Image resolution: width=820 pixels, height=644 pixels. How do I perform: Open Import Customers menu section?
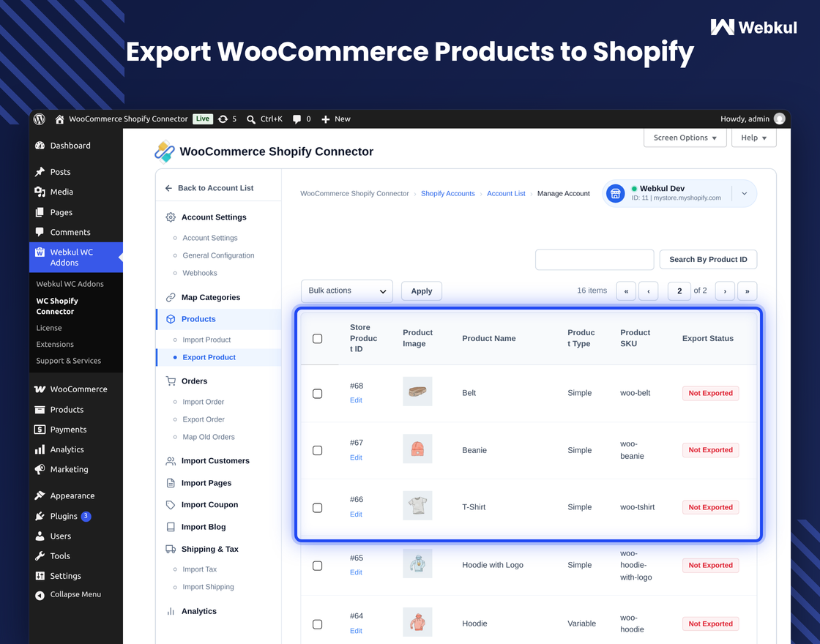tap(215, 461)
